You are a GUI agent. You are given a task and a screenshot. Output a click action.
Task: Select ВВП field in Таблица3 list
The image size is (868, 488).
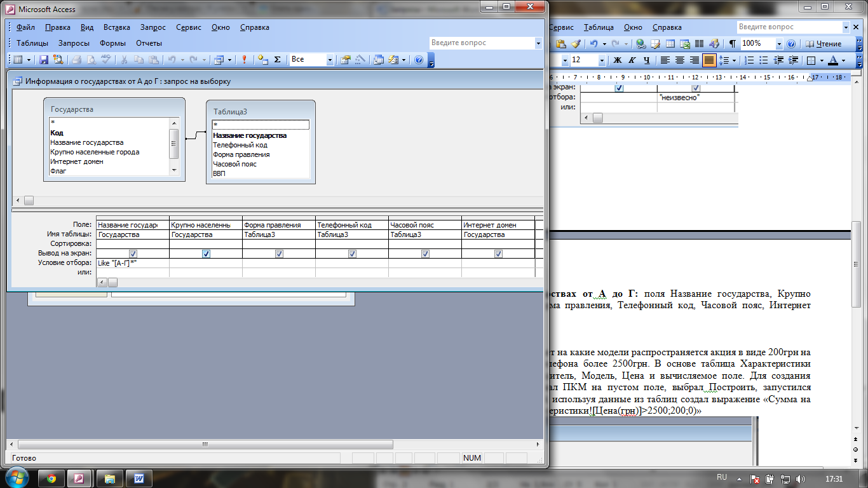point(219,173)
